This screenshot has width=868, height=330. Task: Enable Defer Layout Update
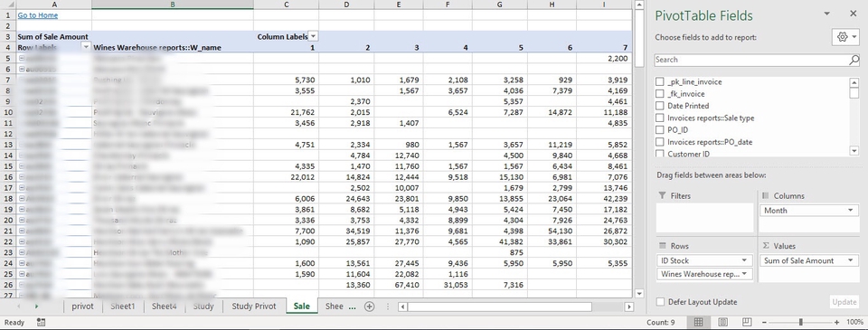[660, 302]
